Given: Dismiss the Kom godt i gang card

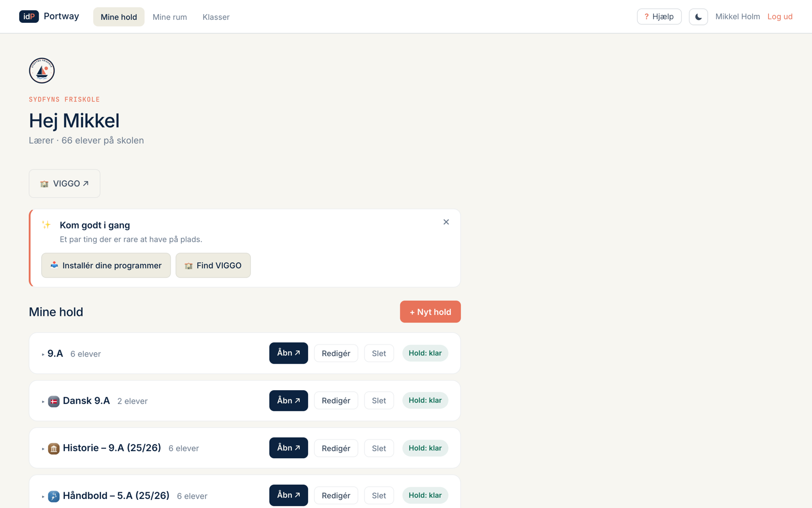Looking at the screenshot, I should click(446, 222).
